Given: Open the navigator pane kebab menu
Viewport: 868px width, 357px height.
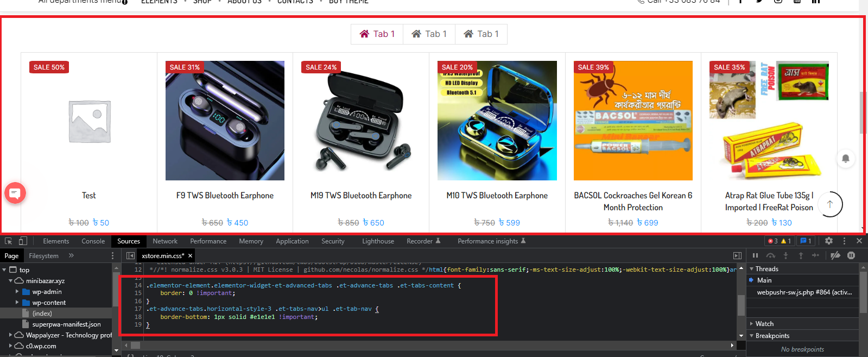Looking at the screenshot, I should [x=113, y=255].
